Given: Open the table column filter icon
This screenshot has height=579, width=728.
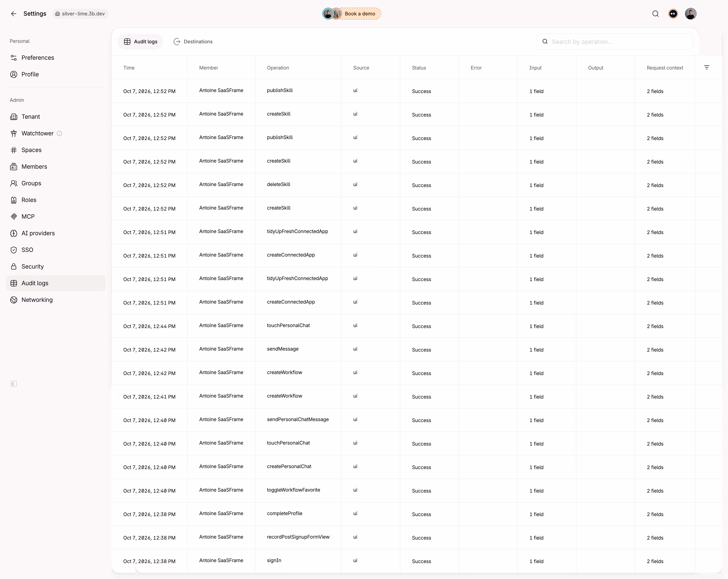Looking at the screenshot, I should [707, 68].
